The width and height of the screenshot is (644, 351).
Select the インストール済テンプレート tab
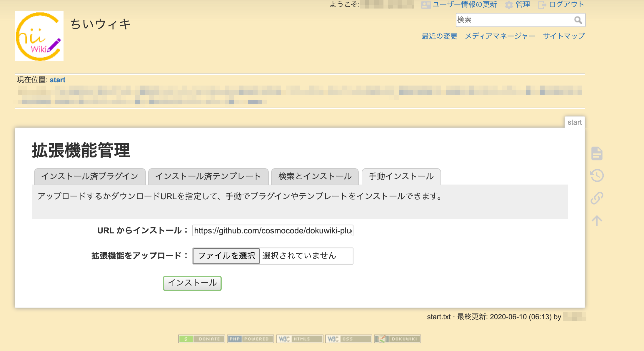(x=208, y=176)
